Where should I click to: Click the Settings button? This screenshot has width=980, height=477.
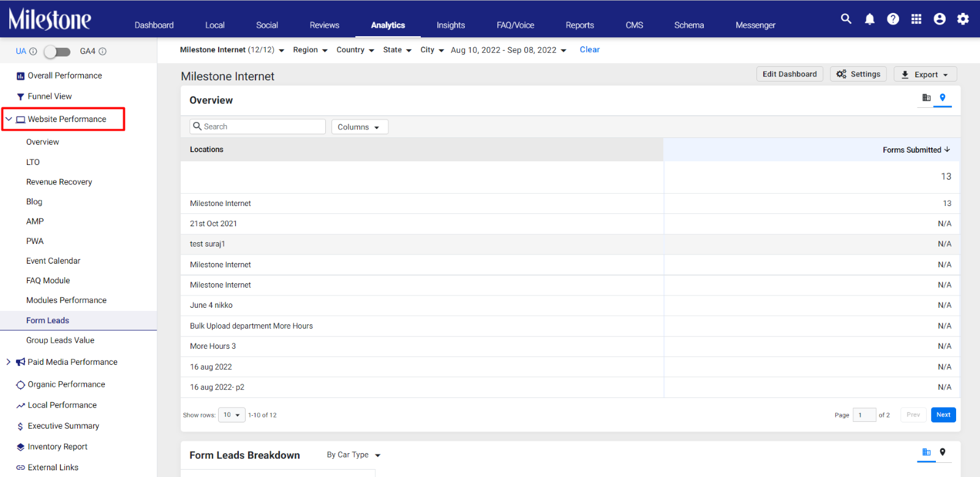(858, 74)
